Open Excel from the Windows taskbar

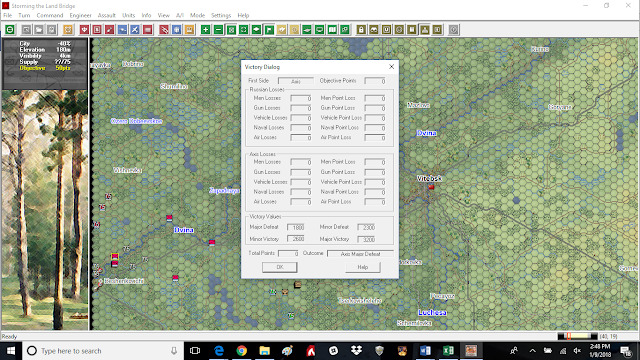click(x=448, y=351)
